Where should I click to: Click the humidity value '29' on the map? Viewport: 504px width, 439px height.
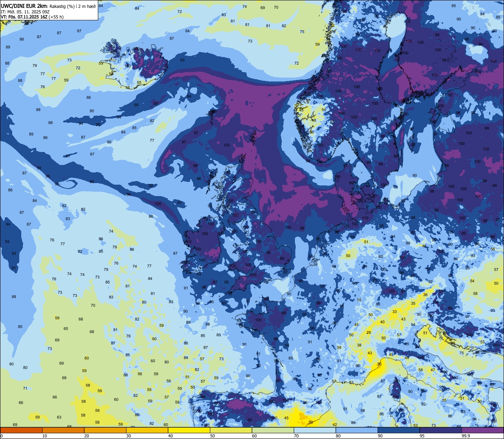click(369, 333)
